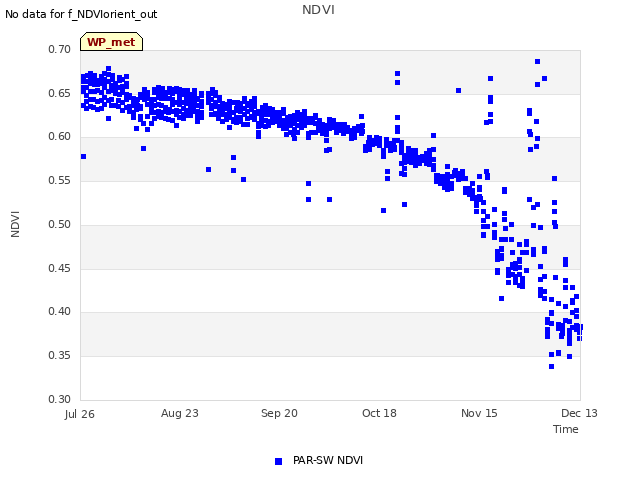Click the 'Jul 26' x-axis label
The width and height of the screenshot is (640, 480).
[x=80, y=414]
